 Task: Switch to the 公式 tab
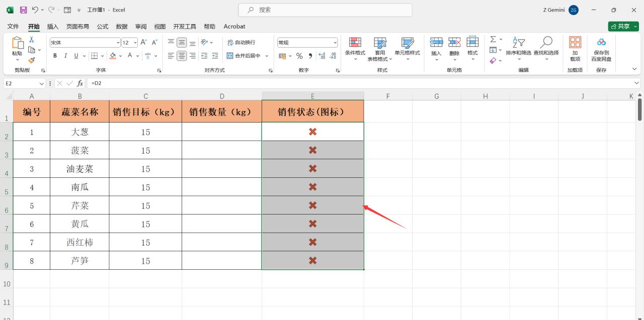tap(103, 26)
